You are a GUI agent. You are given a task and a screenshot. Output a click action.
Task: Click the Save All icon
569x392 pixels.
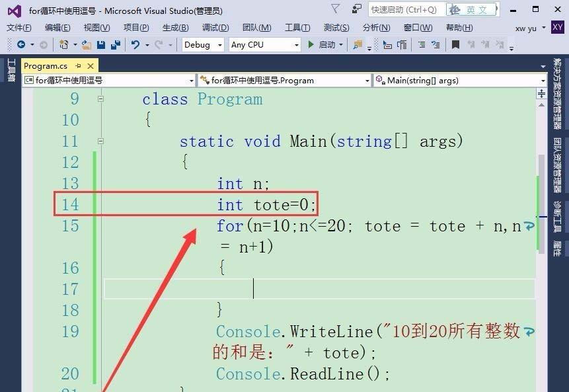[116, 45]
